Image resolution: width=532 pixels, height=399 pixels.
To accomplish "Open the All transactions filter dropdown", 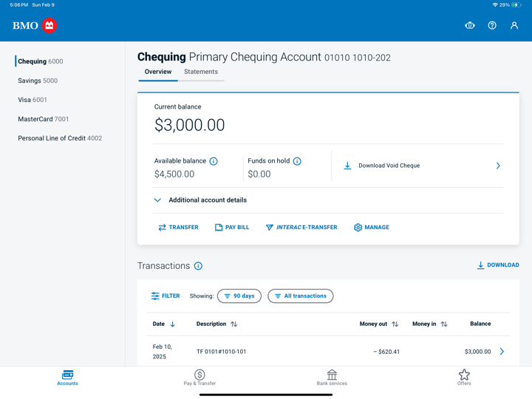I will (301, 296).
